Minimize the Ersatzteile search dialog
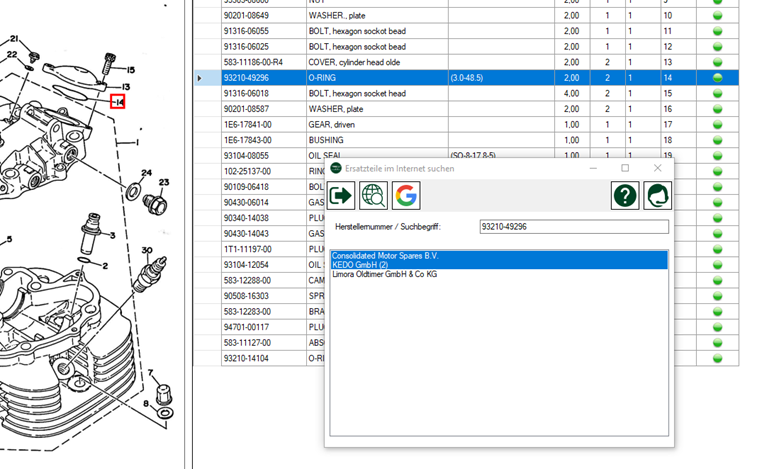The width and height of the screenshot is (757, 469). [593, 168]
